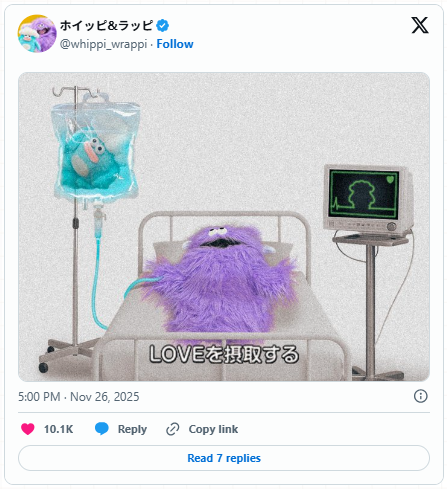
Task: Click the 10.1K likes count
Action: (x=58, y=429)
